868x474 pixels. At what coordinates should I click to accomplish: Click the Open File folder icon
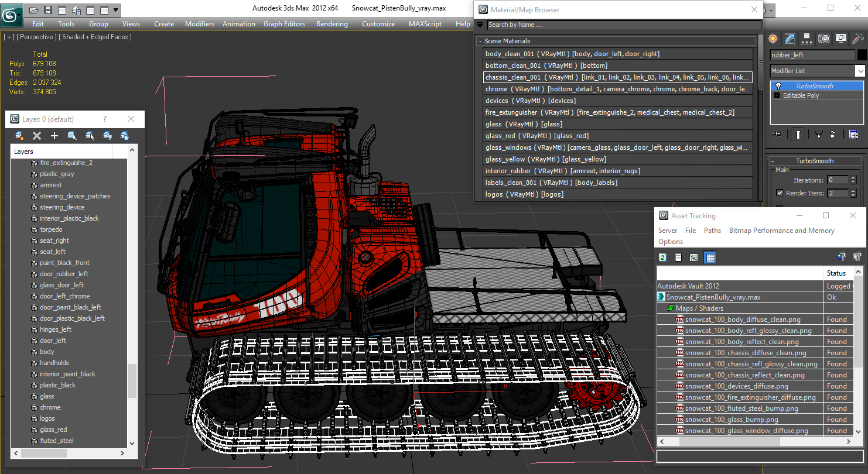(x=34, y=10)
